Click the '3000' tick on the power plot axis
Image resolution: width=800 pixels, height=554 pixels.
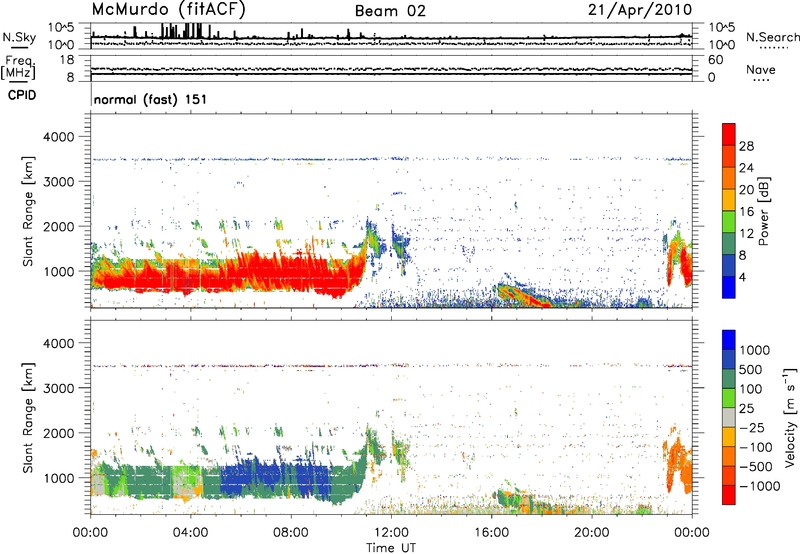click(x=59, y=182)
